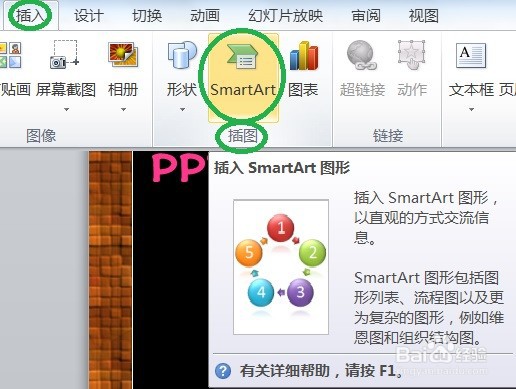This screenshot has width=516, height=389.
Task: Switch to the 审阅 tab
Action: (x=366, y=16)
